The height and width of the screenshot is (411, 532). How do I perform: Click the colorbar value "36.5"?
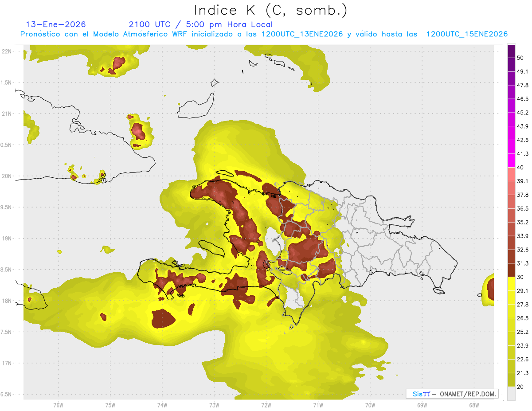tap(523, 208)
